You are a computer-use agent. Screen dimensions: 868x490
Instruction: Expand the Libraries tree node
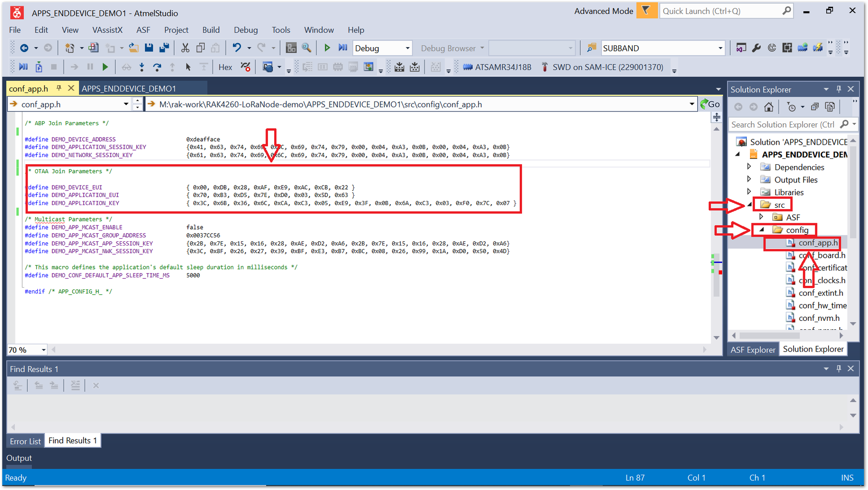[749, 192]
